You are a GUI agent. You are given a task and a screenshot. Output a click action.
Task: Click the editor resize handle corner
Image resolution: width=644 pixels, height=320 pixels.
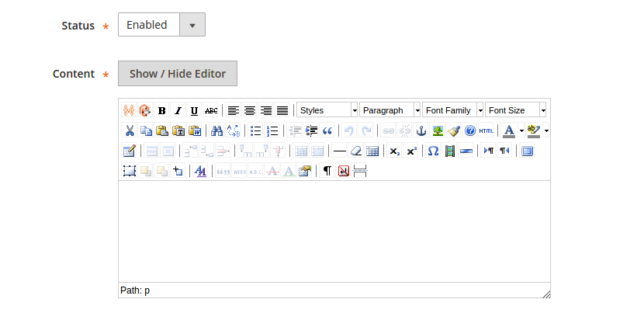[x=546, y=294]
